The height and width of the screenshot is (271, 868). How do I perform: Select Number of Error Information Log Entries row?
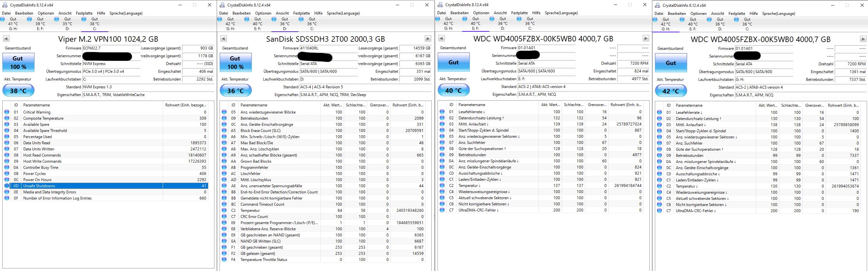pos(106,198)
